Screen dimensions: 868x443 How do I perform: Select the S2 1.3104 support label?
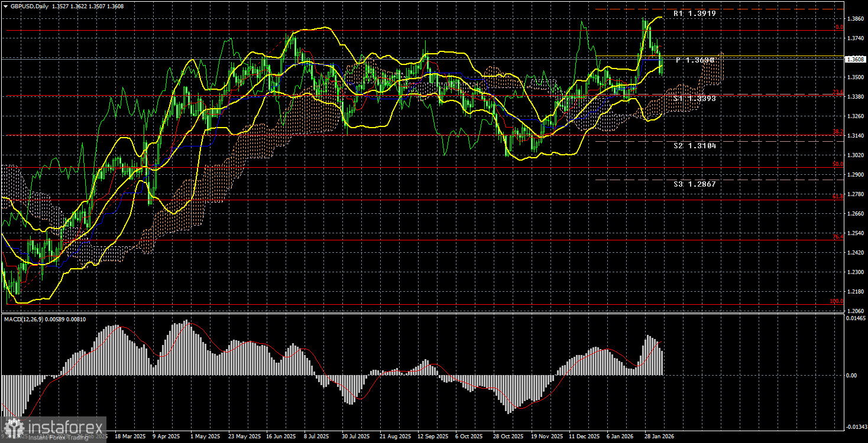pyautogui.click(x=695, y=145)
